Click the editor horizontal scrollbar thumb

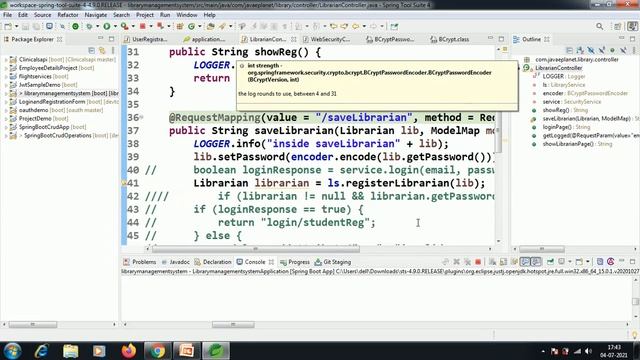tap(256, 249)
